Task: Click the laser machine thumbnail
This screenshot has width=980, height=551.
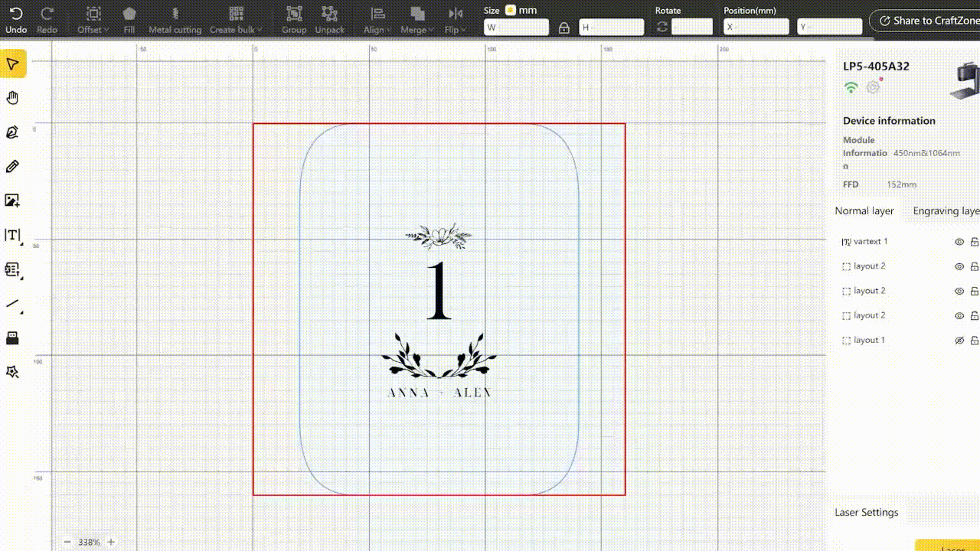Action: click(965, 81)
